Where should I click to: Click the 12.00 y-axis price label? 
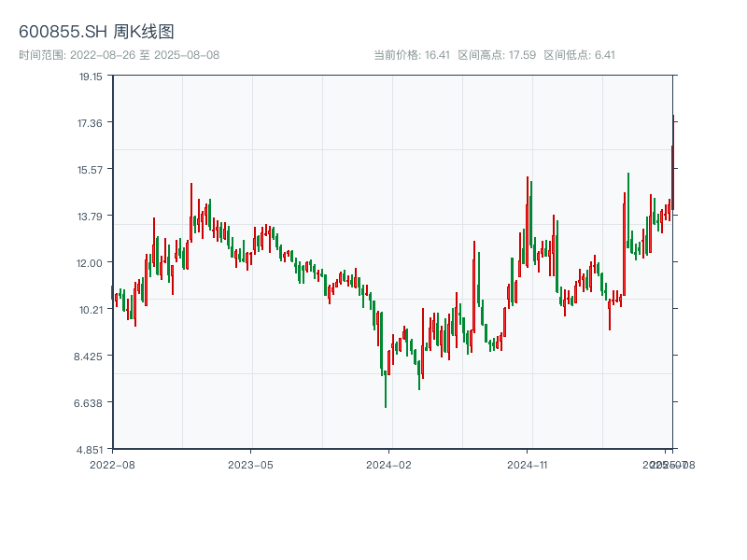91,262
